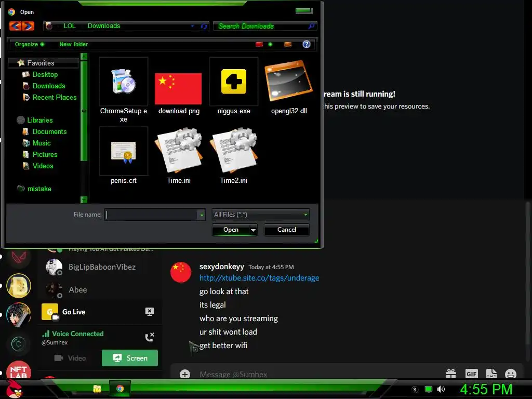
Task: Open the Help question mark icon
Action: [307, 45]
